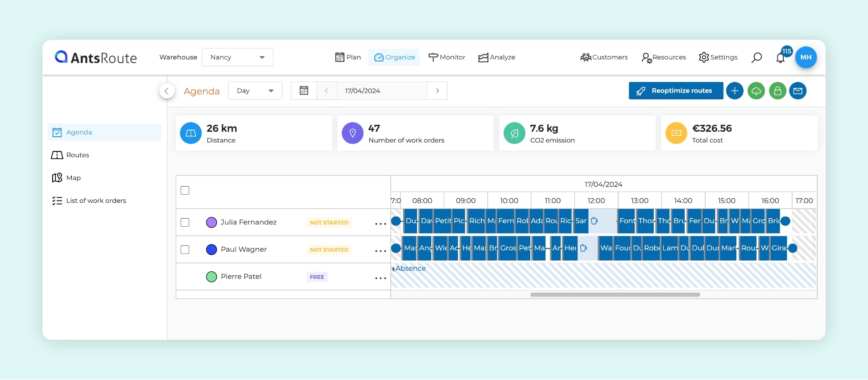Click the search magnifier icon
Image resolution: width=868 pixels, height=380 pixels.
pos(756,57)
